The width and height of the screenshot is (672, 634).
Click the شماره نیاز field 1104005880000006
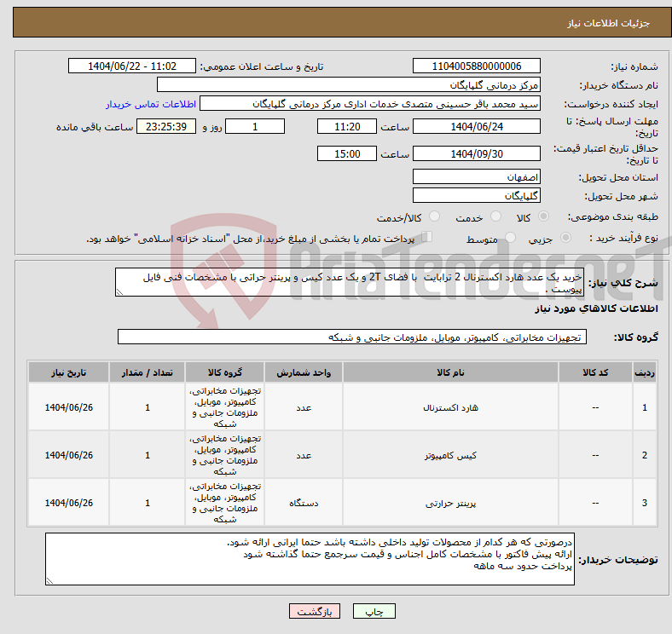click(476, 66)
